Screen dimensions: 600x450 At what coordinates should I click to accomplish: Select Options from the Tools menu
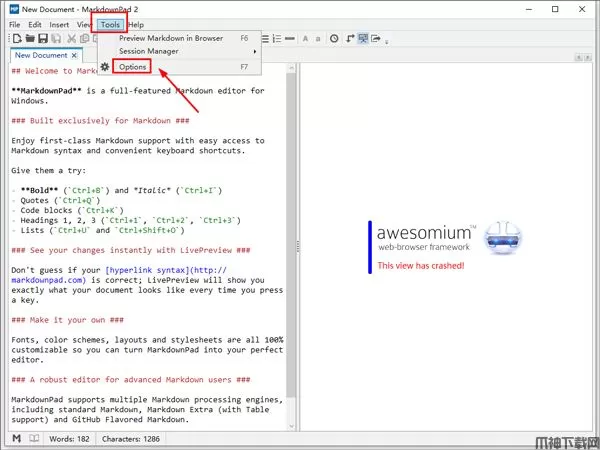133,67
